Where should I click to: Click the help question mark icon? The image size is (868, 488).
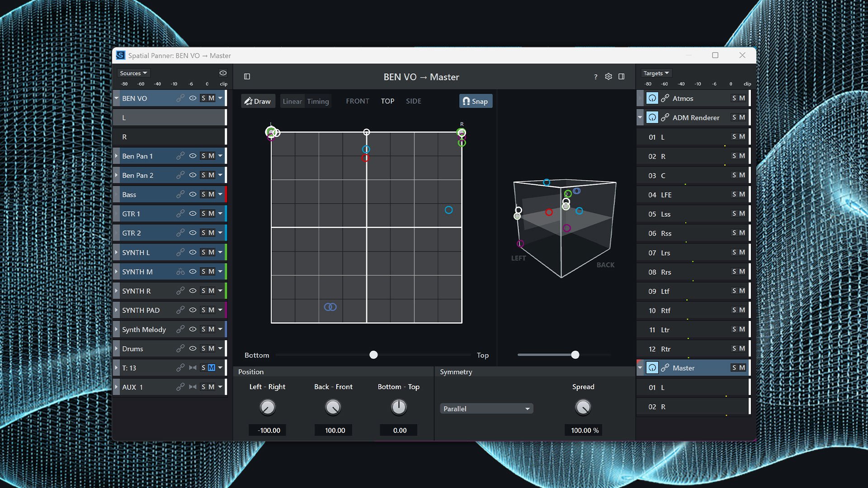click(x=595, y=77)
